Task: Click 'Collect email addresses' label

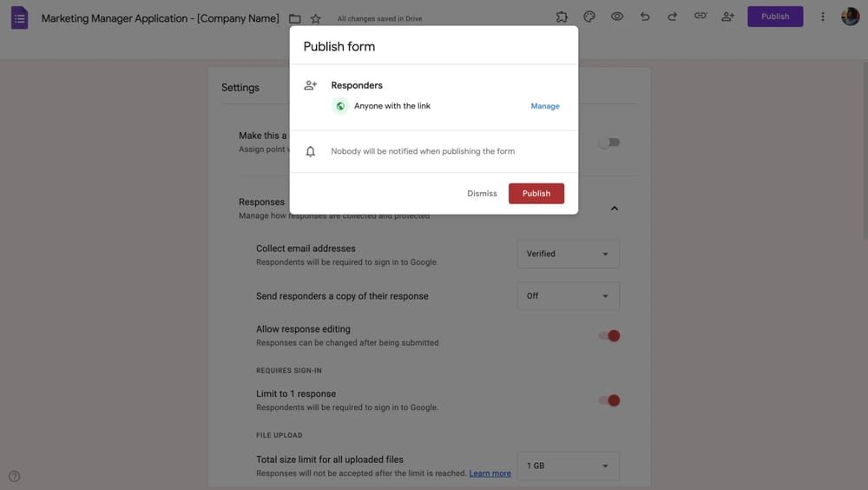Action: coord(306,248)
